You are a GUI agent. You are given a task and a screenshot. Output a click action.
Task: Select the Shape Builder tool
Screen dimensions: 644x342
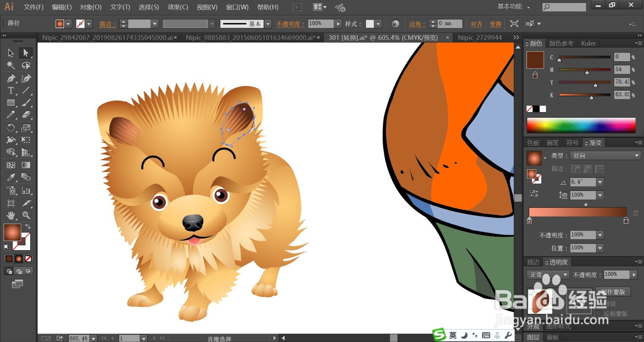[x=11, y=152]
